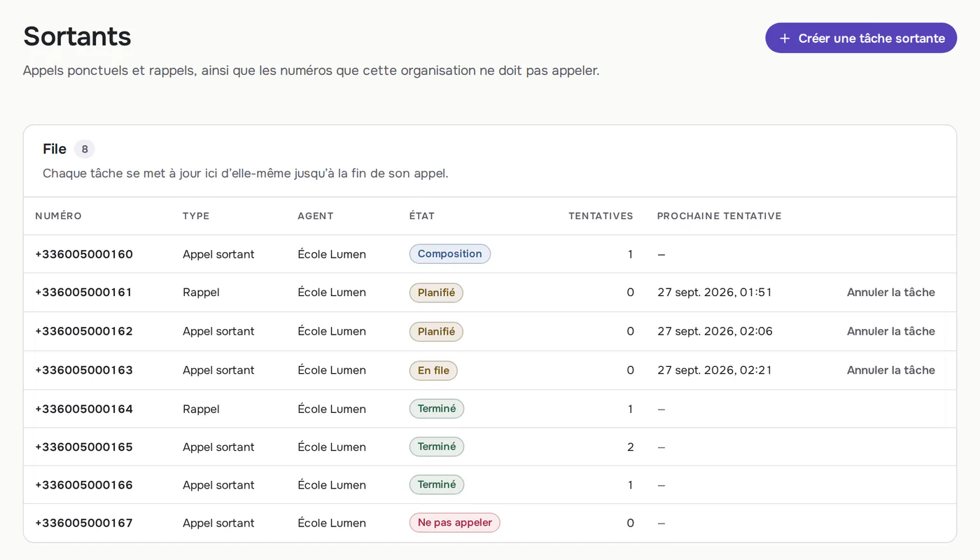The width and height of the screenshot is (980, 560).
Task: Click the Créer une tâche sortante button
Action: (861, 38)
